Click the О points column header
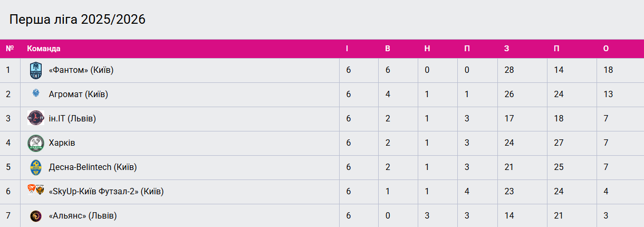Screen dimensions: 644x227 pyautogui.click(x=606, y=49)
